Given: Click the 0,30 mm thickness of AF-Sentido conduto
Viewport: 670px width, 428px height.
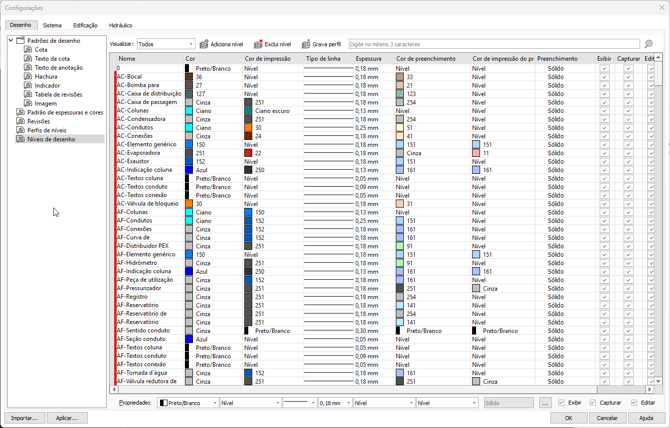Looking at the screenshot, I should click(x=367, y=331).
